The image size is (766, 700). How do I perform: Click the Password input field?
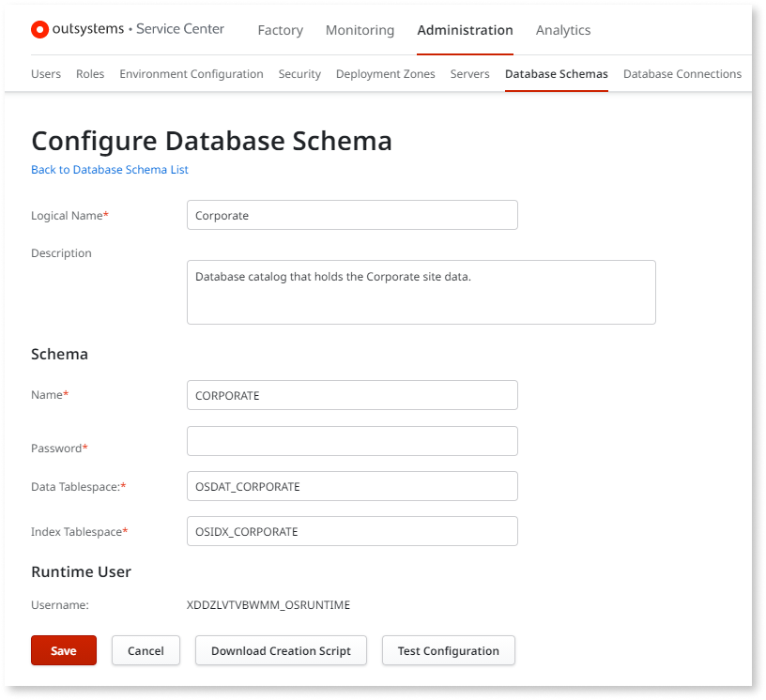(351, 441)
